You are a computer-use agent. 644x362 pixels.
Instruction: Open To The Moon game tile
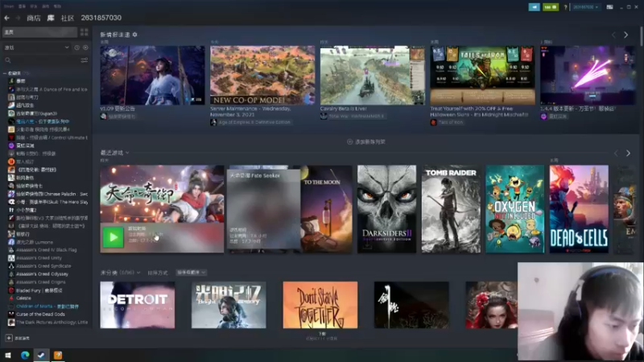[326, 209]
